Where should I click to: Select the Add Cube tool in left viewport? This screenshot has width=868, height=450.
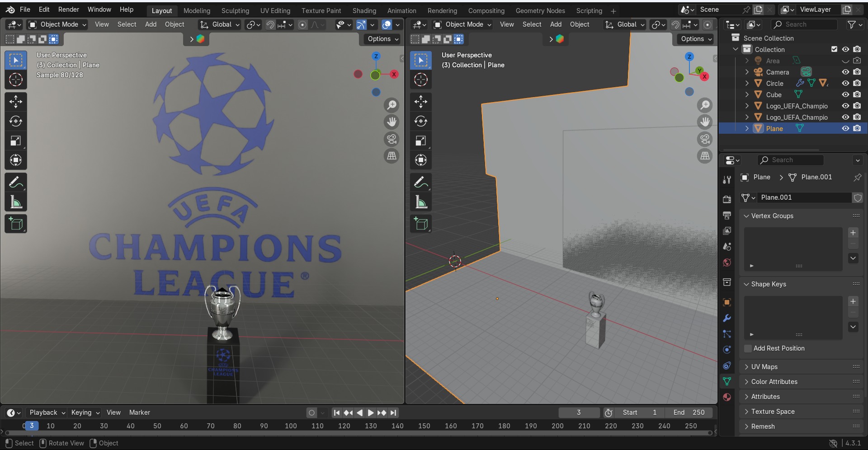click(x=16, y=224)
